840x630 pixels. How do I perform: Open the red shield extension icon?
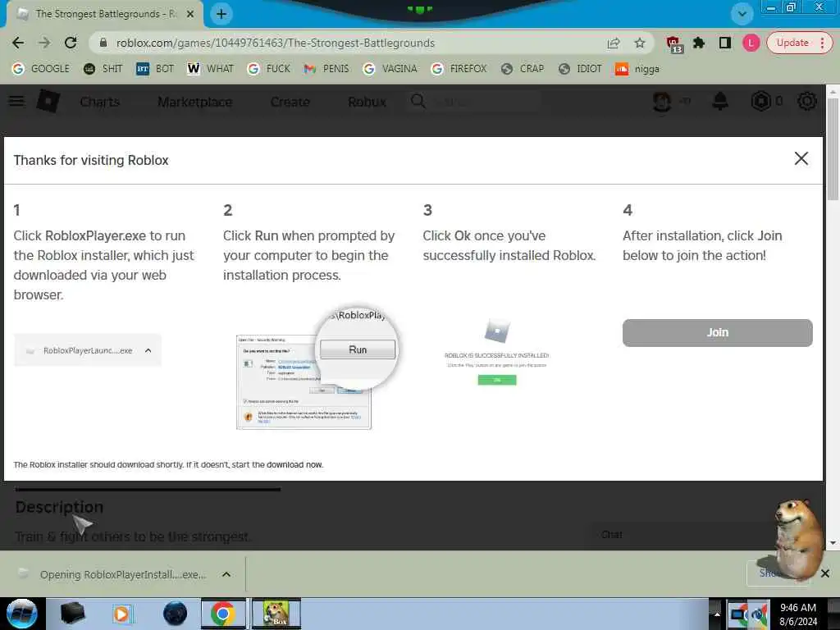point(674,44)
